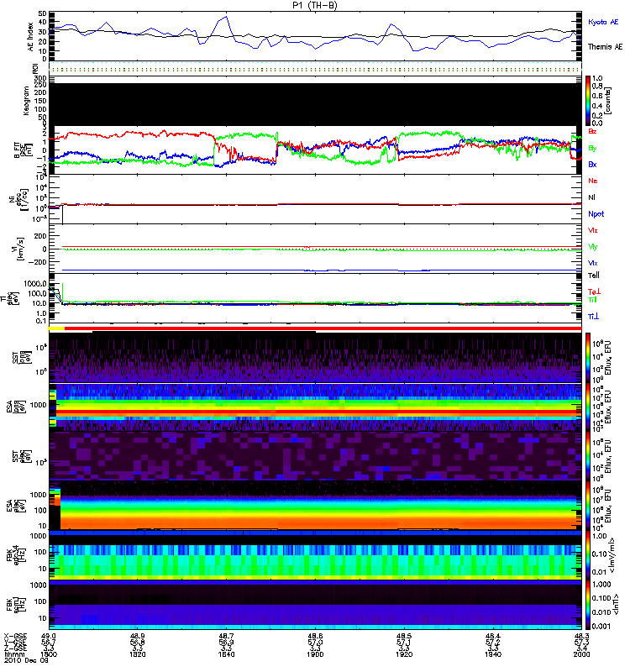The width and height of the screenshot is (630, 672).
Task: Click the mV/m electric field color bar
Action: [588, 555]
